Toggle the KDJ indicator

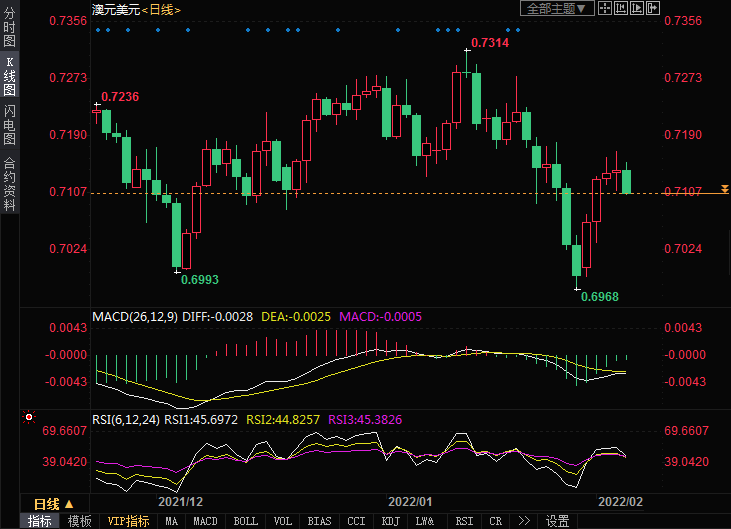coord(390,521)
